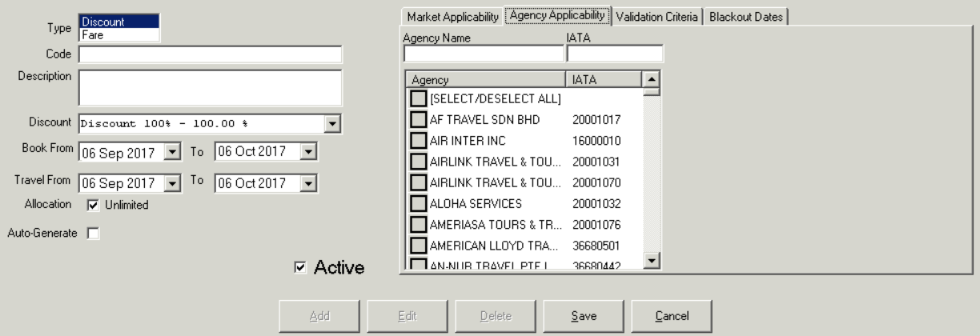Click the Agency Name filter field
980x336 pixels.
click(x=484, y=54)
